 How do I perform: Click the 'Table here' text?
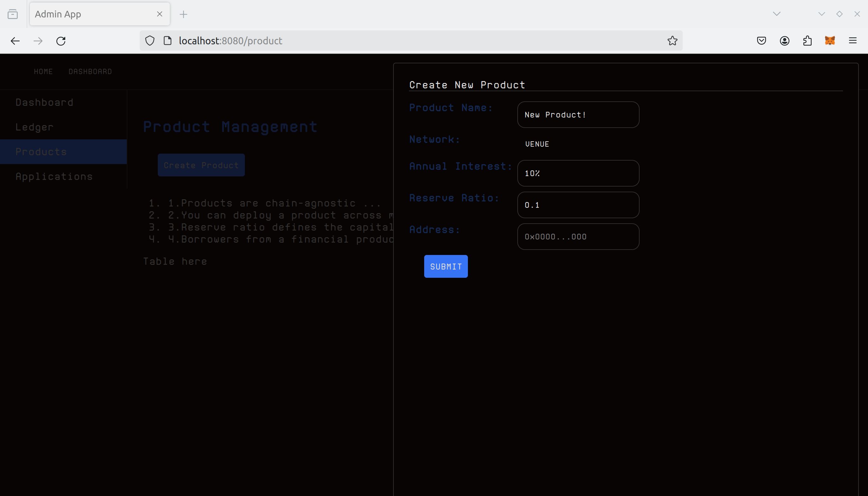coord(175,261)
